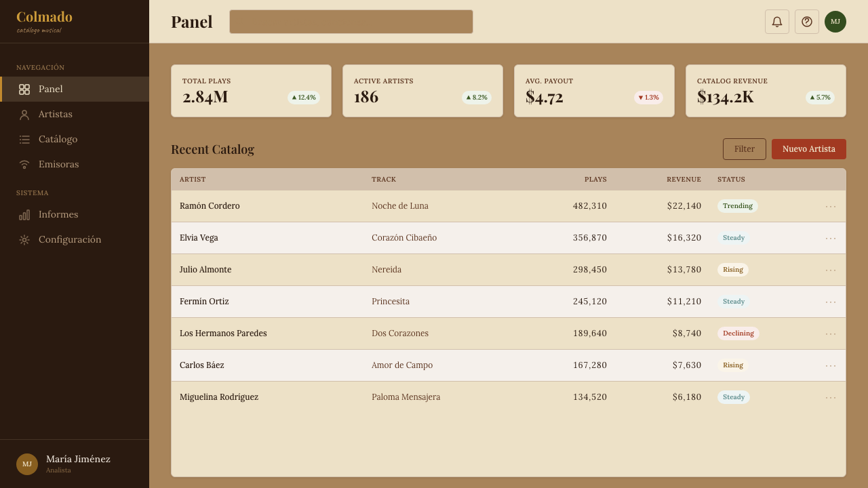Select artist Carlos Báez
Image resolution: width=868 pixels, height=488 pixels.
point(202,365)
